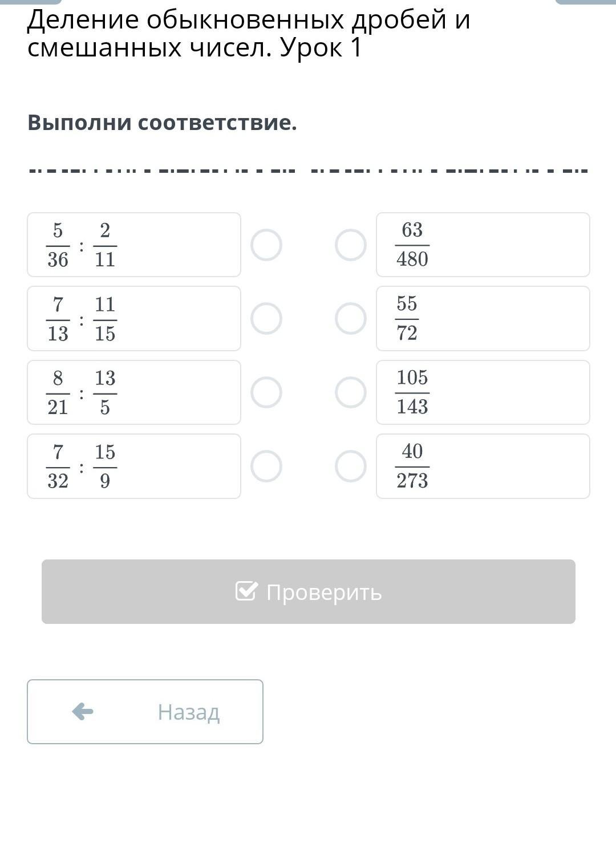Select radio beside answer 40/273
This screenshot has height=860, width=616.
pyautogui.click(x=350, y=466)
